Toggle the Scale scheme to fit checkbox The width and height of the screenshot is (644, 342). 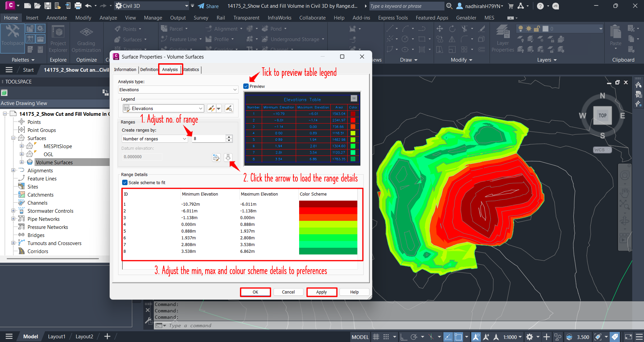click(x=125, y=182)
